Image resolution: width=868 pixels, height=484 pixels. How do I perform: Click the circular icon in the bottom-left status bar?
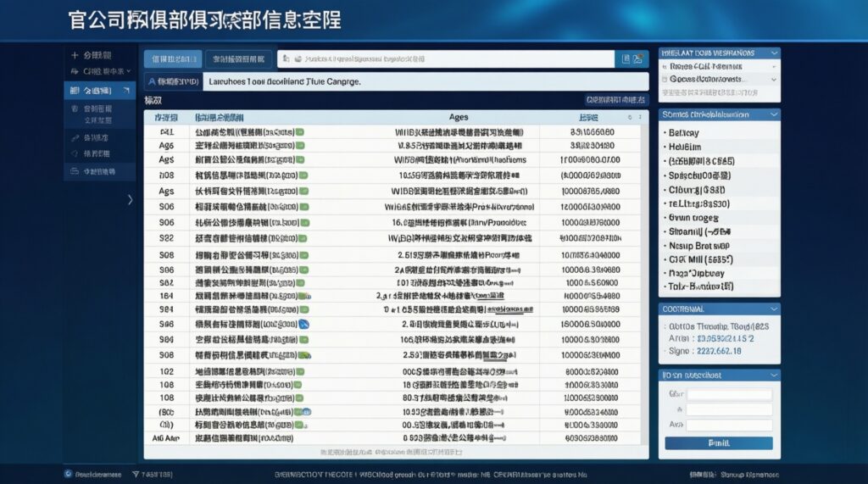click(x=68, y=474)
